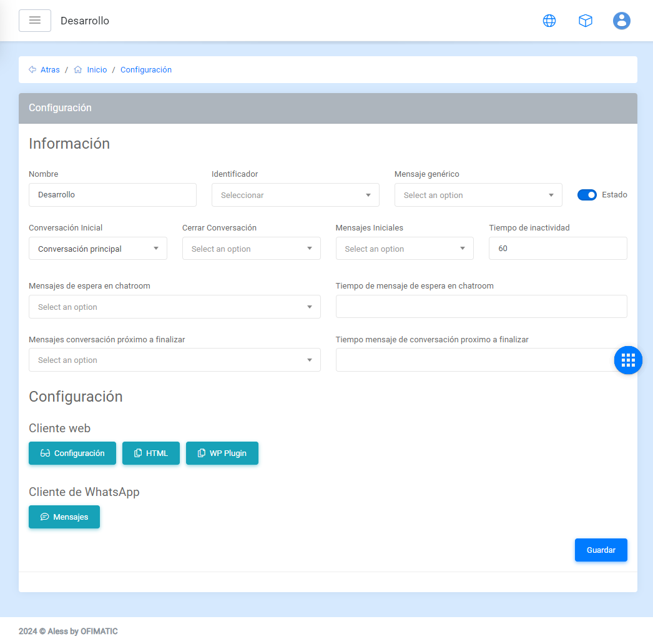
Task: Open the cube modules icon
Action: (586, 21)
